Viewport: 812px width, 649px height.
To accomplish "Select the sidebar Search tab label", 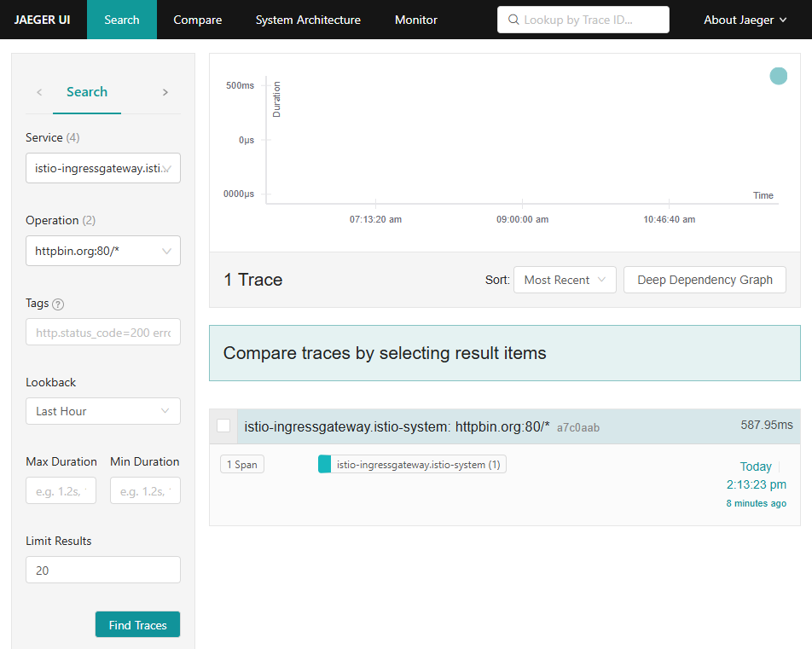I will click(87, 91).
